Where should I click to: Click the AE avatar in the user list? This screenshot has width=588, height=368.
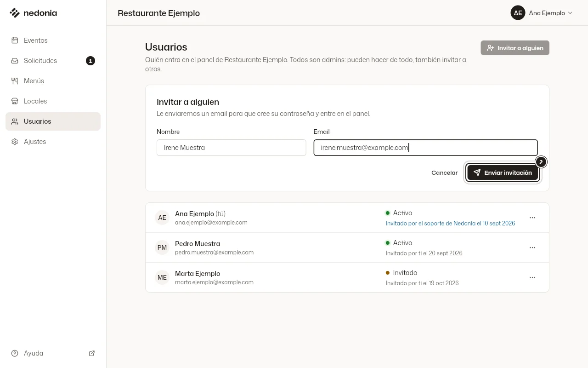click(x=162, y=218)
